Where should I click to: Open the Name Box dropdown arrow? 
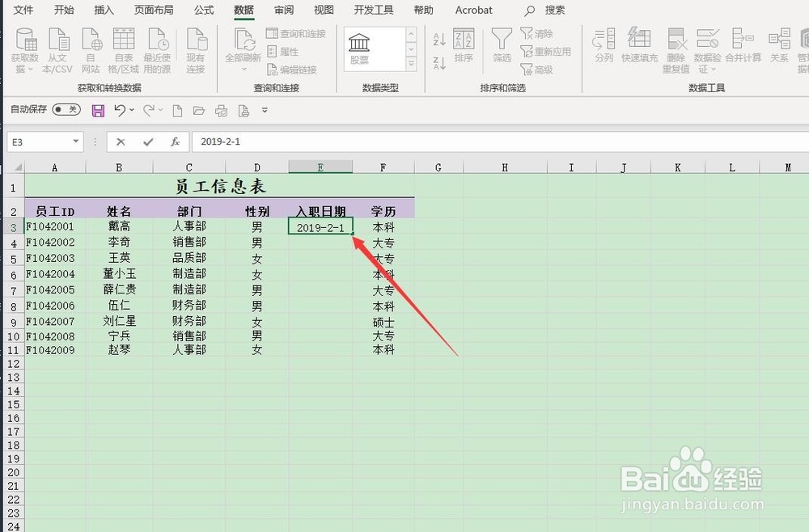(x=76, y=141)
